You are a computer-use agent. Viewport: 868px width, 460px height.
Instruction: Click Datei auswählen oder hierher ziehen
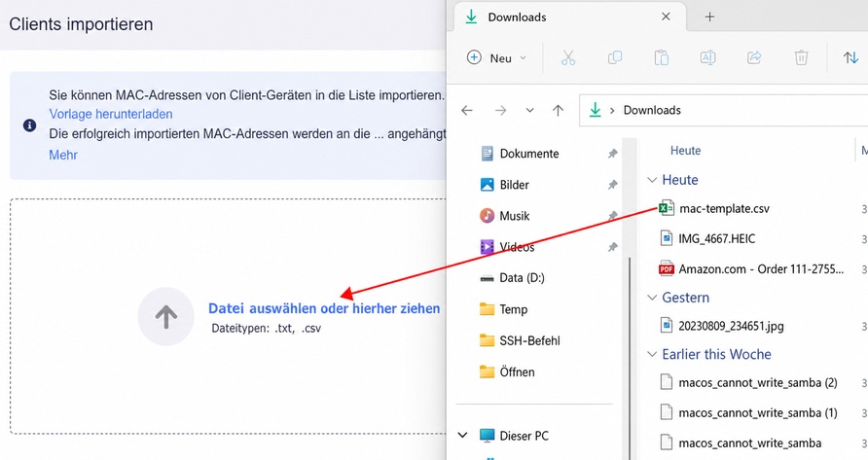324,308
